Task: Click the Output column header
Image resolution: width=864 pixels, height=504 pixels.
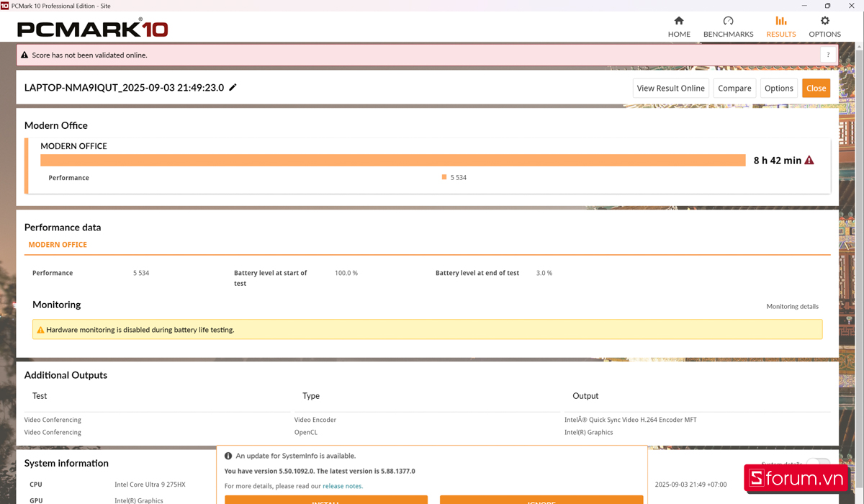Action: point(585,396)
